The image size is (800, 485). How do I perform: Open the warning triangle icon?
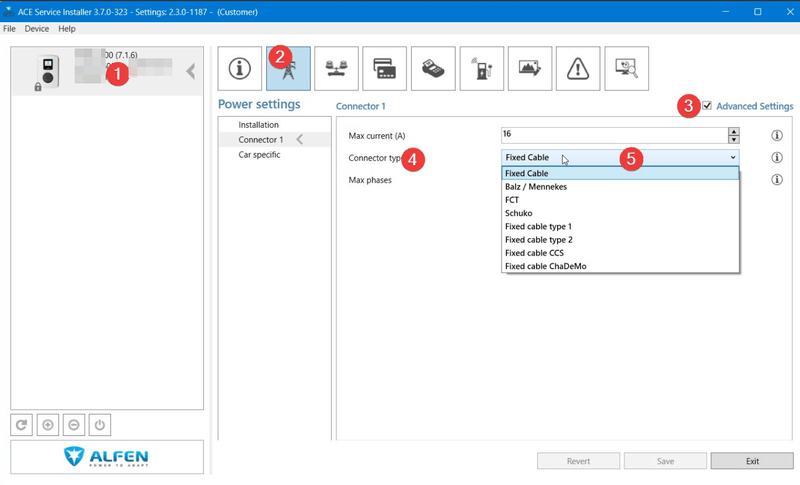click(x=578, y=68)
